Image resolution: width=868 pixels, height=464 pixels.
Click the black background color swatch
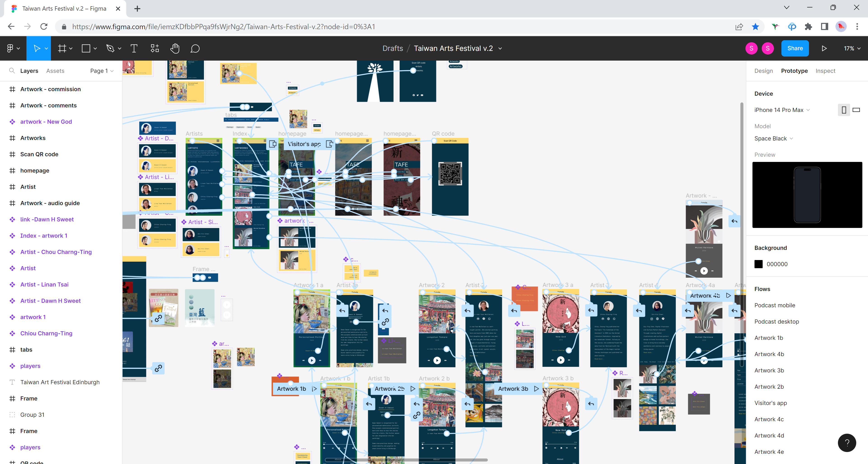click(x=759, y=264)
